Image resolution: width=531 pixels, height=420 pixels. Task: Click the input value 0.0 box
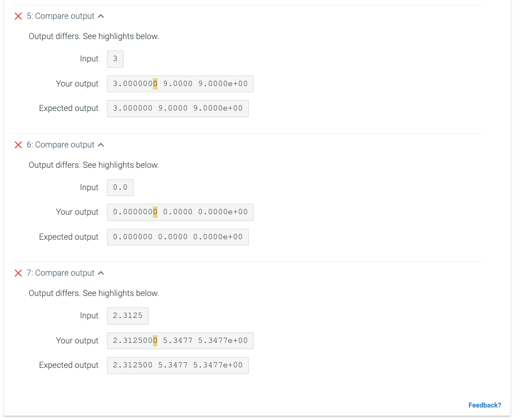120,188
